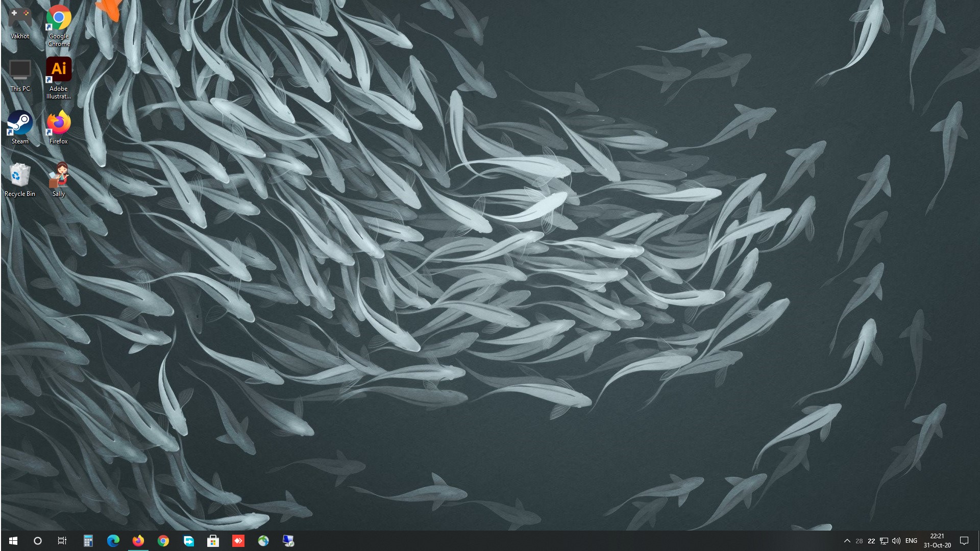Screen dimensions: 980x551
Task: Show hidden system tray icons
Action: click(x=847, y=541)
